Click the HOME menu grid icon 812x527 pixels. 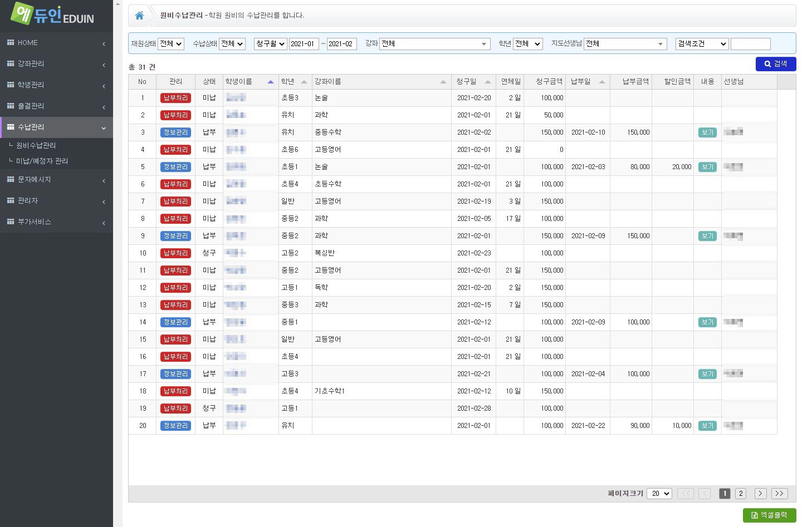click(11, 42)
